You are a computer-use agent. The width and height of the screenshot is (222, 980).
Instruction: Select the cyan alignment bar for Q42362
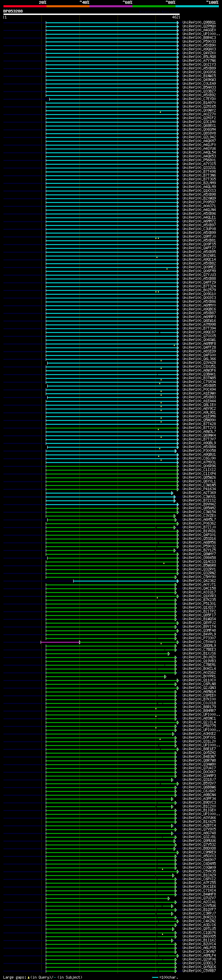coord(126,581)
